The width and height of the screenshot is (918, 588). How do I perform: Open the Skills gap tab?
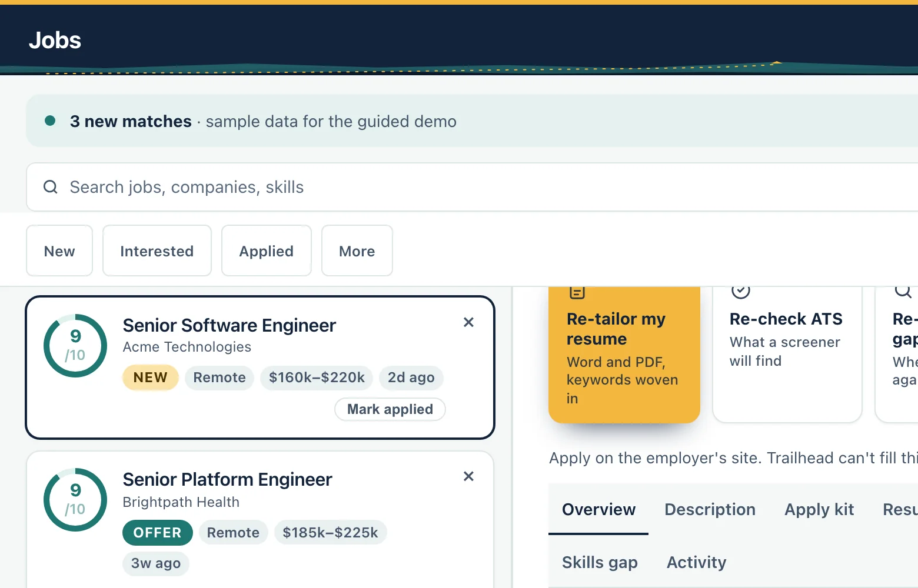tap(600, 562)
